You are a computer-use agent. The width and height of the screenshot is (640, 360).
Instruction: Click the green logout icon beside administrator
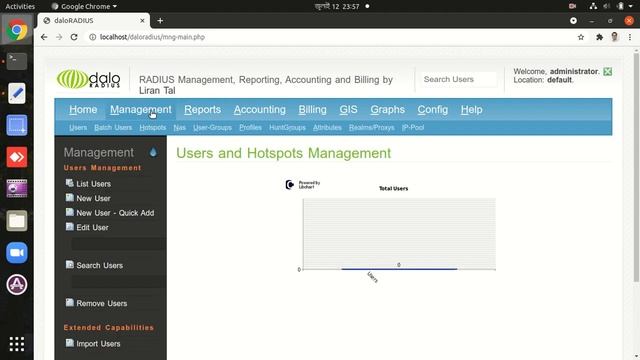pyautogui.click(x=607, y=71)
